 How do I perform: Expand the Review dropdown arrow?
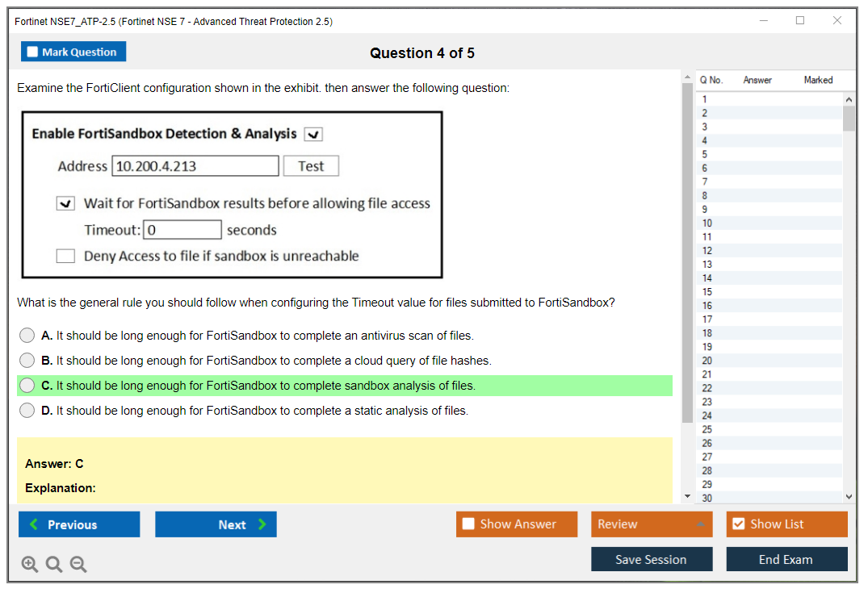[x=701, y=525]
